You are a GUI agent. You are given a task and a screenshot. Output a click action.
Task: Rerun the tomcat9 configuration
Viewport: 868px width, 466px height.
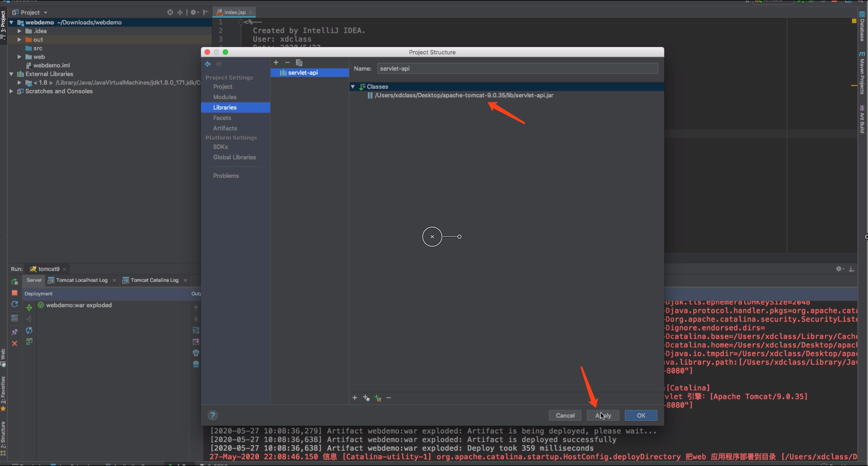(15, 281)
